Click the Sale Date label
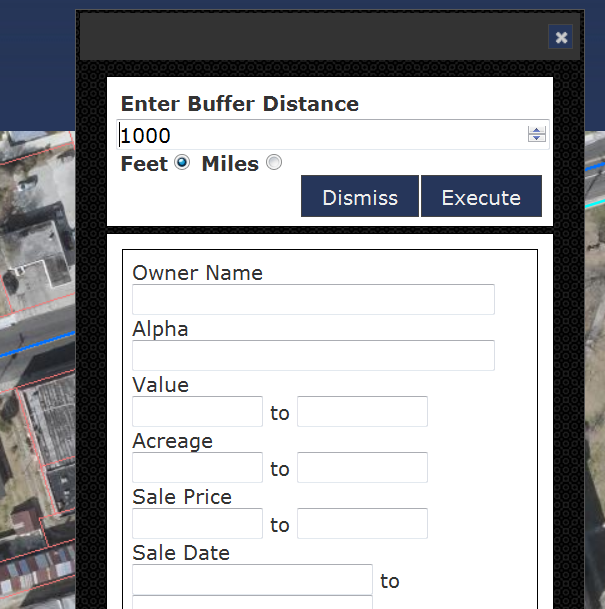 click(181, 553)
